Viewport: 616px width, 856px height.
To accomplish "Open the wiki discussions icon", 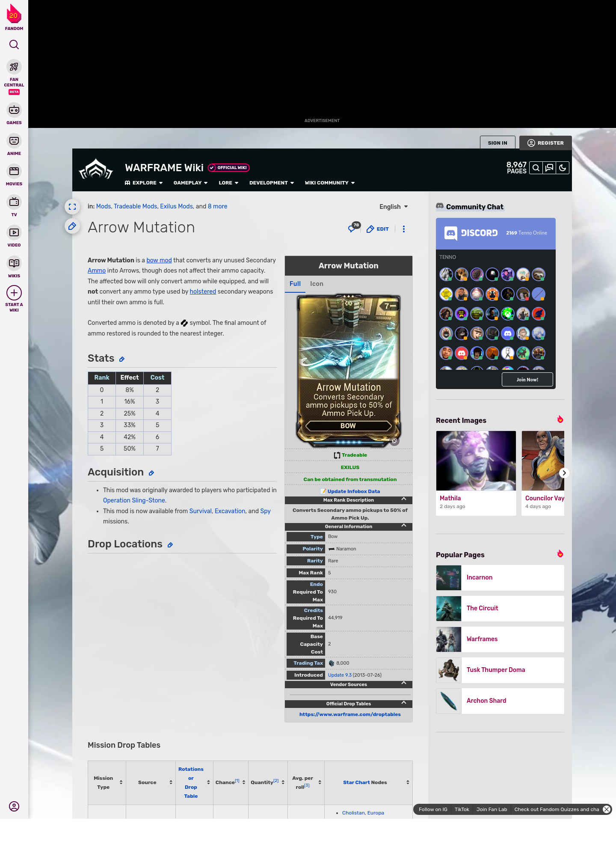I will [549, 168].
